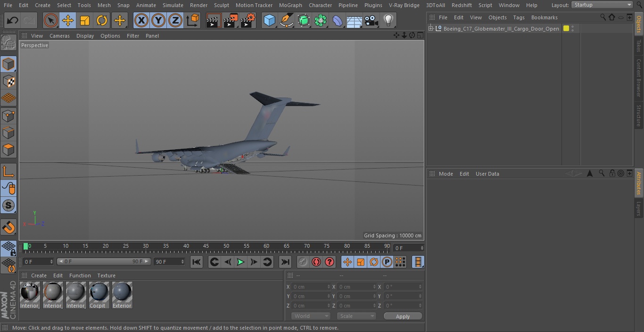Open Objects panel Tags menu
This screenshot has height=332, width=644.
519,17
